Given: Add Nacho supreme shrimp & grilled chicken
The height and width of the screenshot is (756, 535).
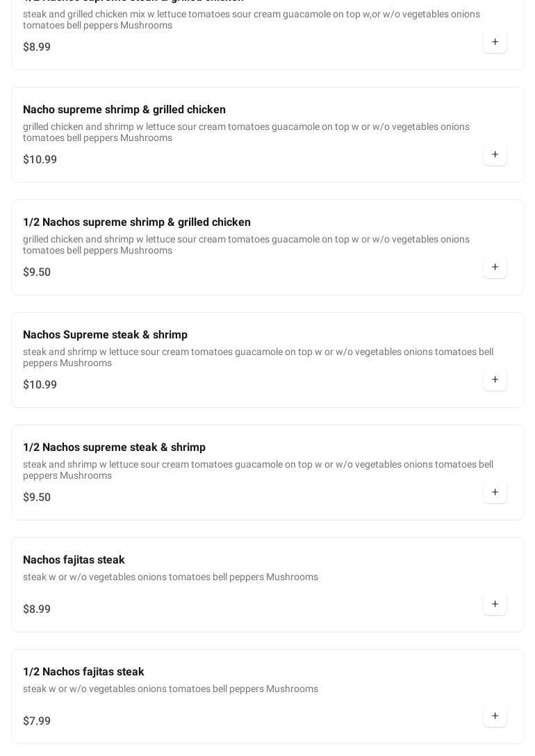Looking at the screenshot, I should coord(495,154).
